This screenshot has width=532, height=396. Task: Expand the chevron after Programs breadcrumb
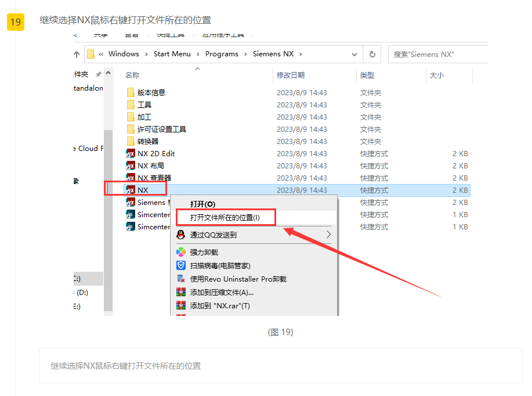[x=245, y=55]
